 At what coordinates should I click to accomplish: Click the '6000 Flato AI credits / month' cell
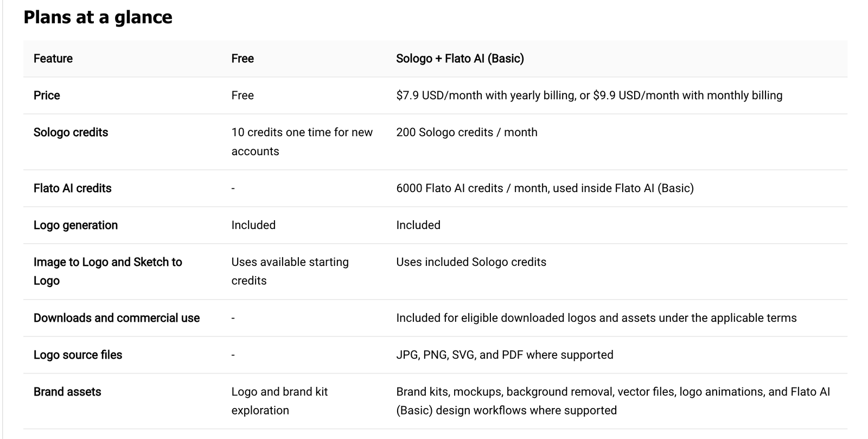(x=545, y=188)
